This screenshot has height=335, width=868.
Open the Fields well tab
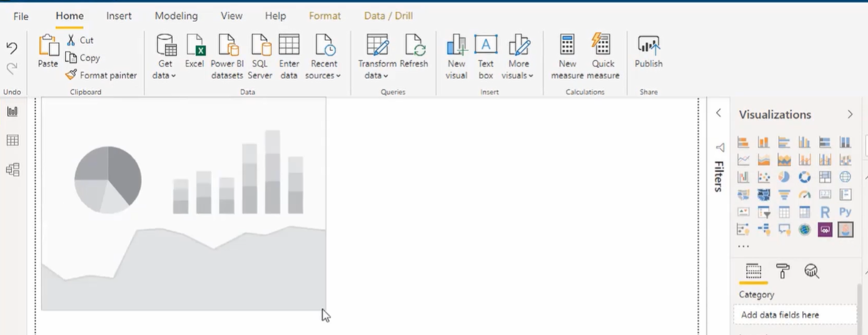pos(754,272)
